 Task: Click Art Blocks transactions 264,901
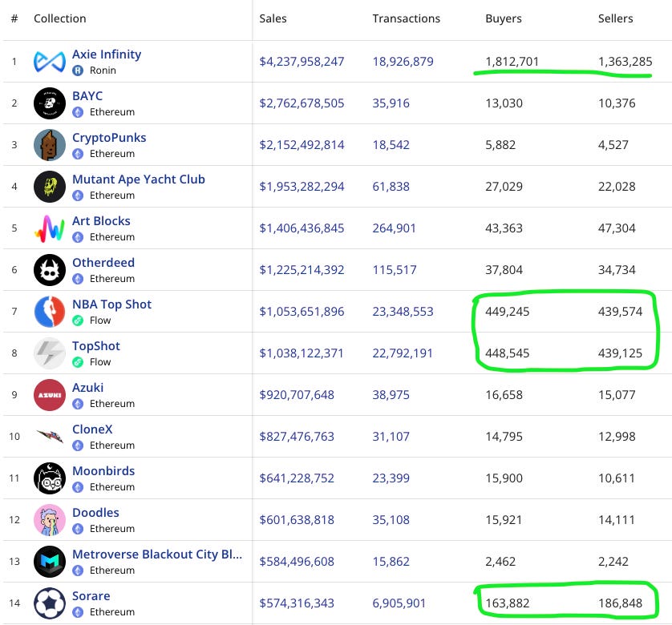[394, 228]
